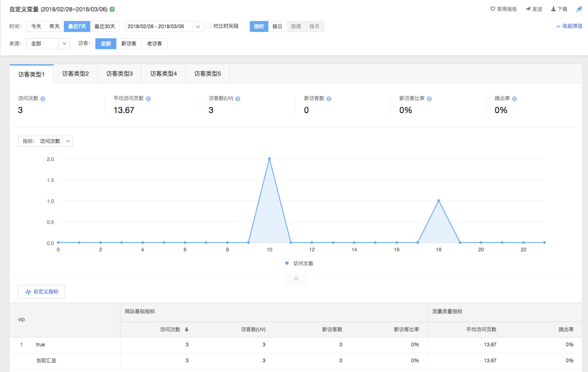Image resolution: width=588 pixels, height=372 pixels.
Task: Click the green help icon beside report title
Action: pos(112,9)
